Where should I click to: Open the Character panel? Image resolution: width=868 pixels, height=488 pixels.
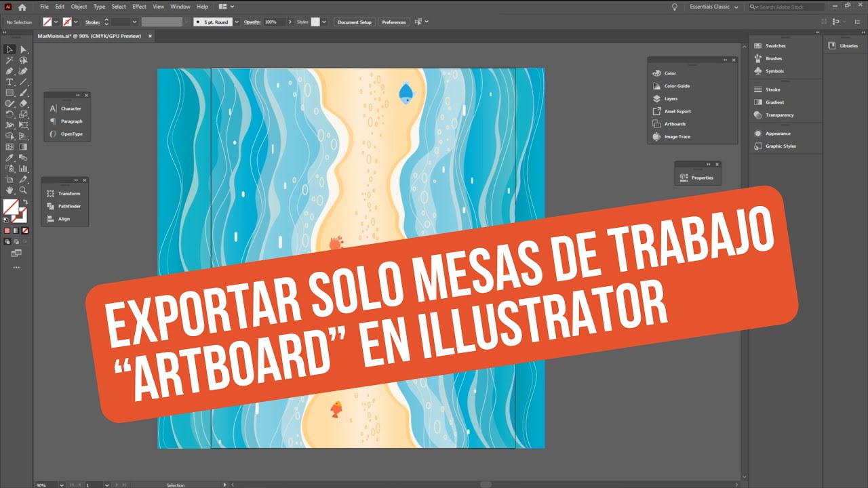point(65,108)
